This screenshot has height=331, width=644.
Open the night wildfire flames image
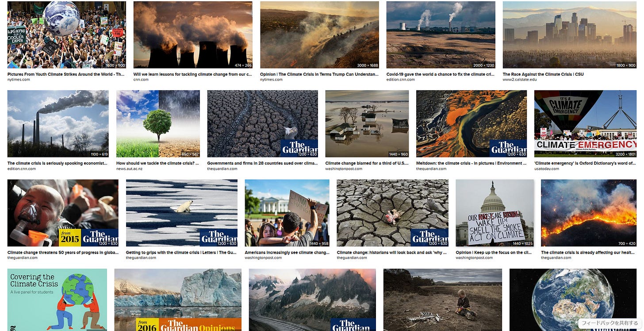(589, 213)
